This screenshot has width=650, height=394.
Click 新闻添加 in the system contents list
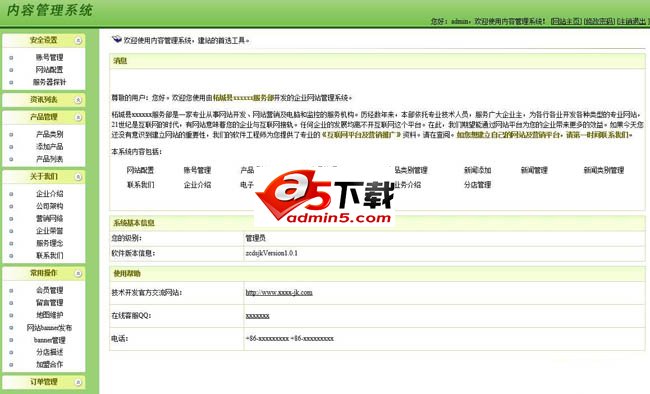coord(478,170)
